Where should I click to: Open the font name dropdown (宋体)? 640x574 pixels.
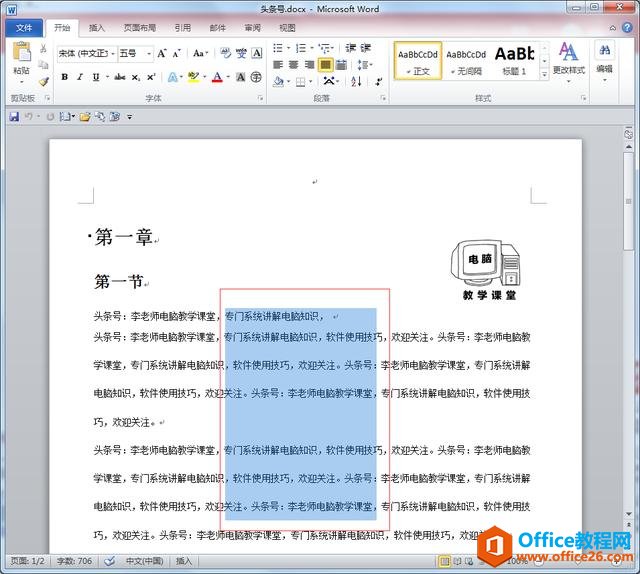(113, 53)
